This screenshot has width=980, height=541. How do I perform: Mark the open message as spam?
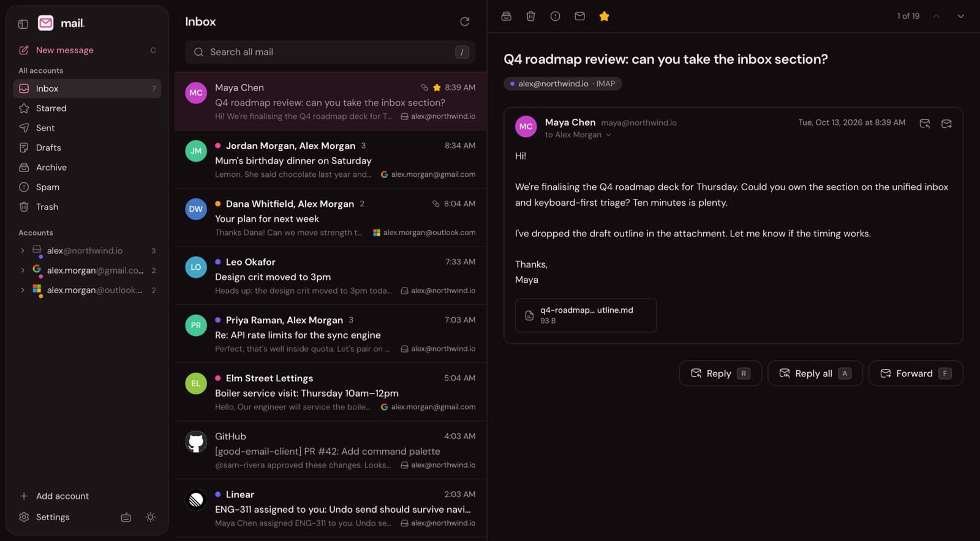click(x=555, y=17)
